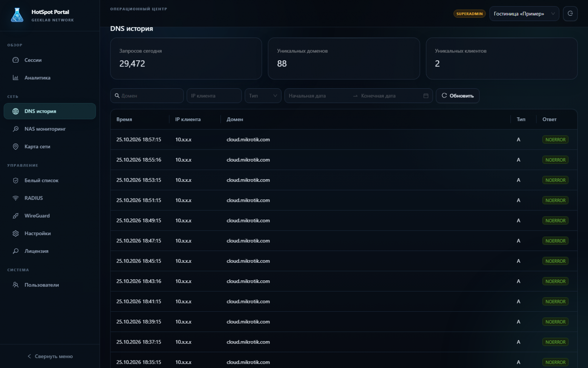Click the NAS мониторинг search icon
The image size is (588, 368).
[15, 129]
